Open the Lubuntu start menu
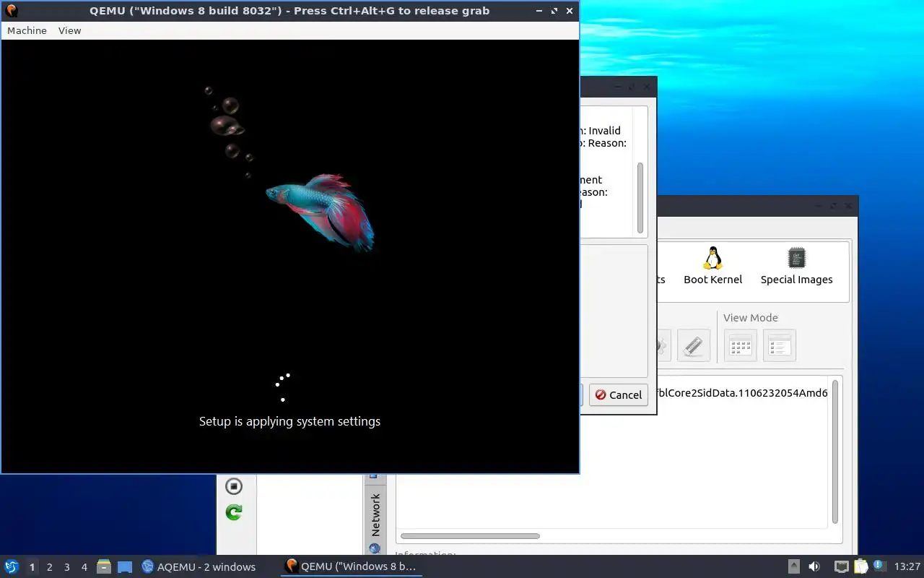Viewport: 924px width, 578px height. (12, 566)
